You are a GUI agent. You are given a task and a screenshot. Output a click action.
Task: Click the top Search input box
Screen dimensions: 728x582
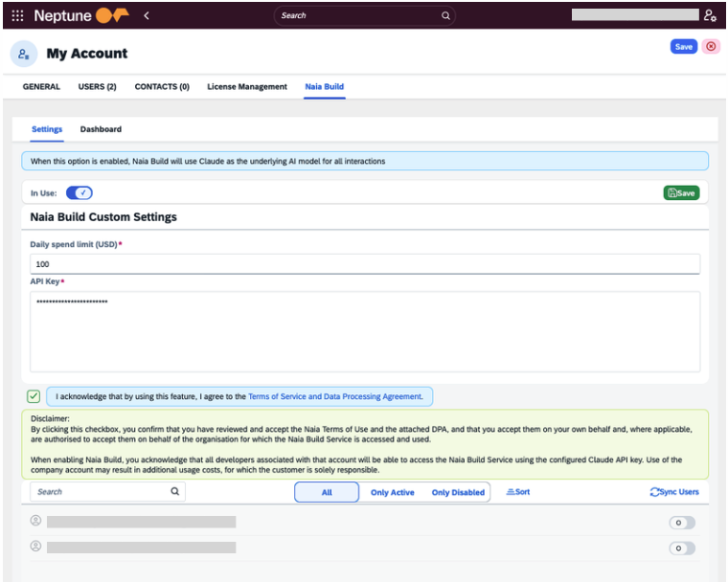pyautogui.click(x=364, y=15)
